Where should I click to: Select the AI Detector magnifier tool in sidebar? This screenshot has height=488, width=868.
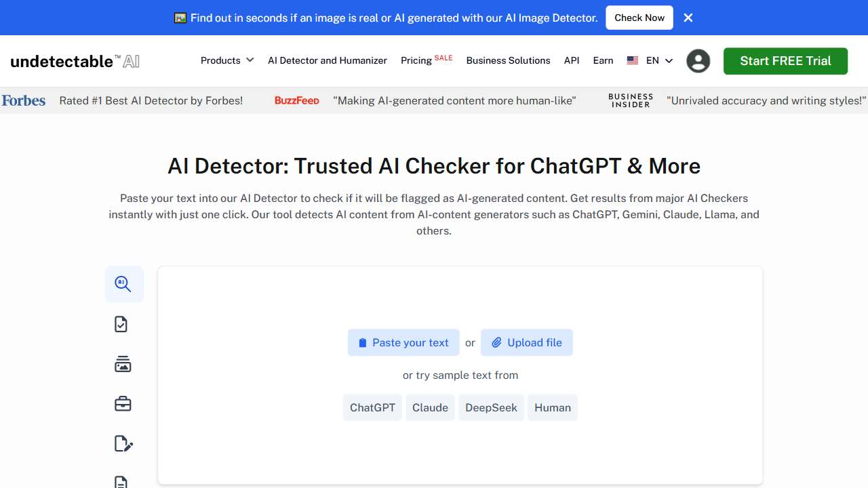tap(124, 283)
